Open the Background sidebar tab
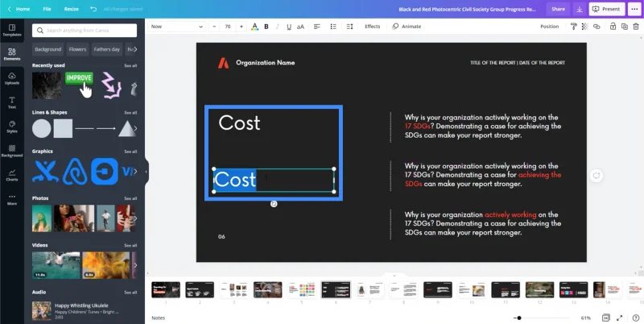This screenshot has height=324, width=644. click(12, 152)
